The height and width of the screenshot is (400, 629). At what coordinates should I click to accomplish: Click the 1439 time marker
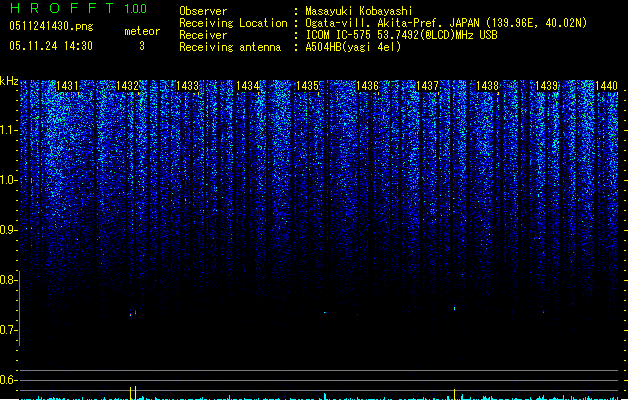tap(547, 86)
